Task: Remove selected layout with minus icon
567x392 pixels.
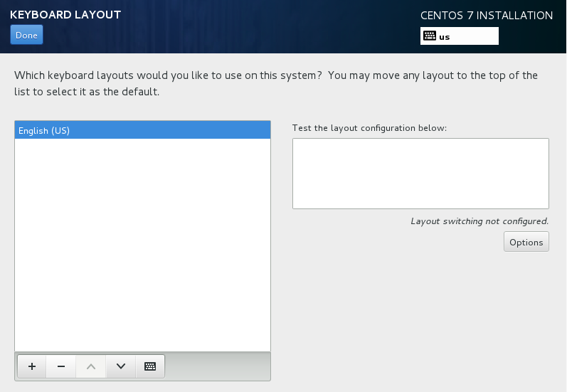Action: pos(61,366)
